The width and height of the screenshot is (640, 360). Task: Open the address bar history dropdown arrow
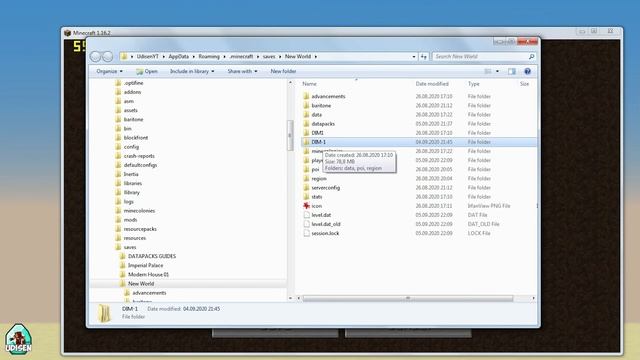(414, 57)
